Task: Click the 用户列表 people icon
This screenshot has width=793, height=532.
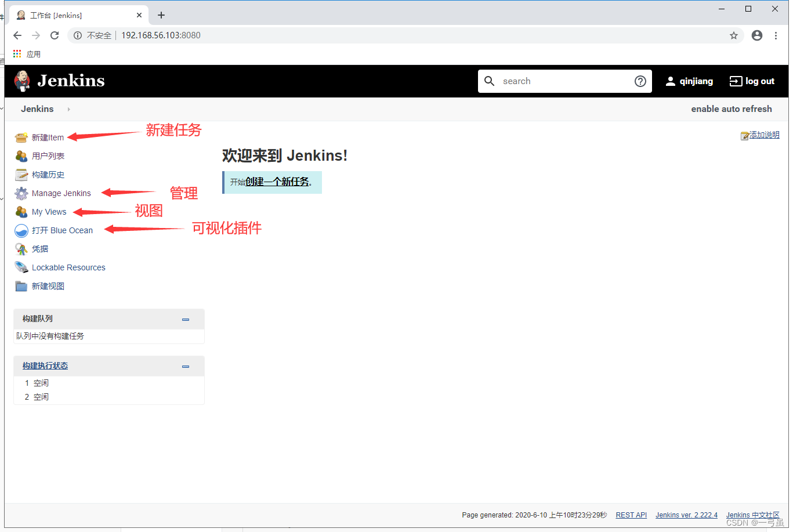Action: click(21, 156)
